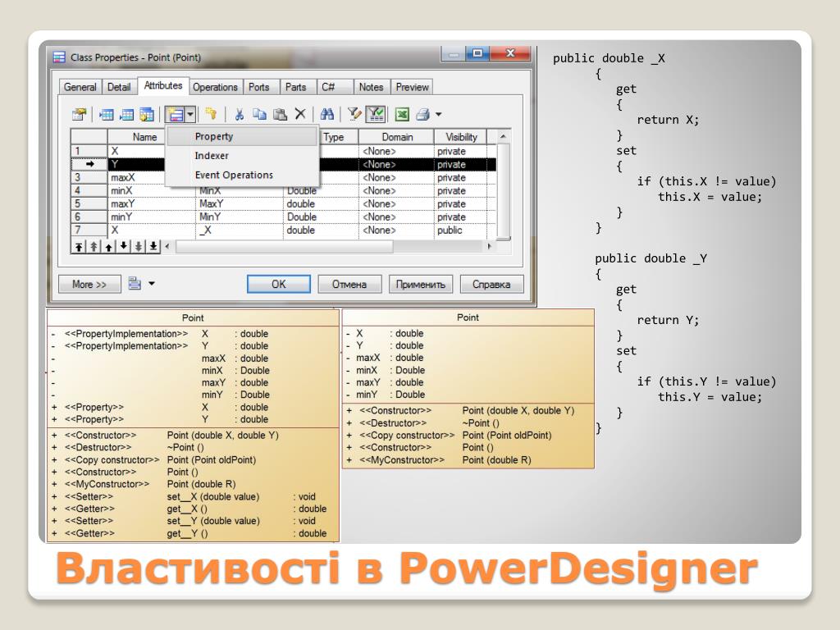Choose Event Operations from the menu
The height and width of the screenshot is (630, 840).
coord(241,176)
